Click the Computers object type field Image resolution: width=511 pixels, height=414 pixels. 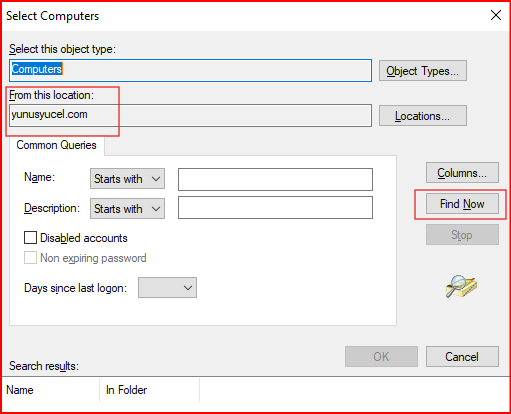point(190,70)
